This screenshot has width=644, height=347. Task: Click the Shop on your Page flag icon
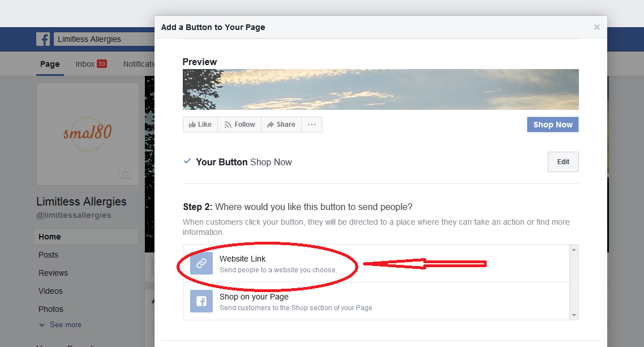click(x=201, y=301)
